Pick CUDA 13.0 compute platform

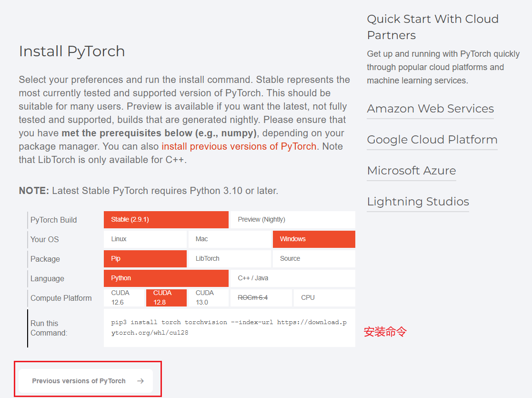(208, 298)
